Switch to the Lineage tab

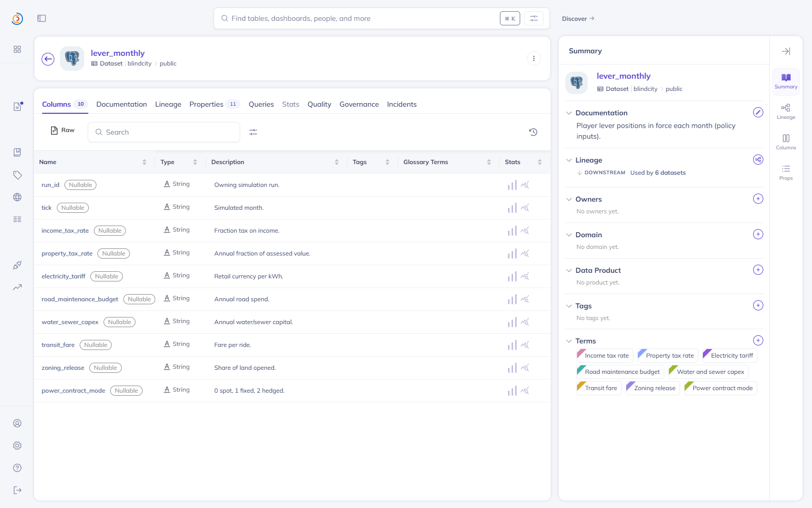(168, 104)
